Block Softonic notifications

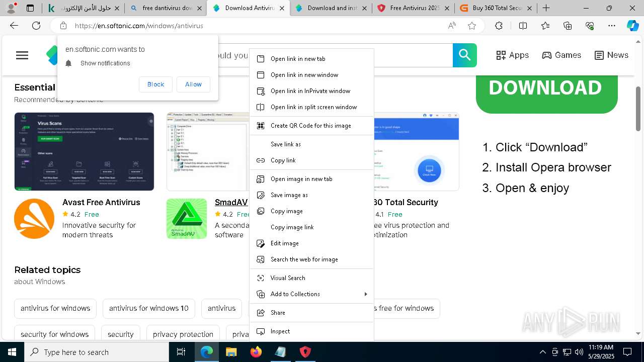pos(155,84)
